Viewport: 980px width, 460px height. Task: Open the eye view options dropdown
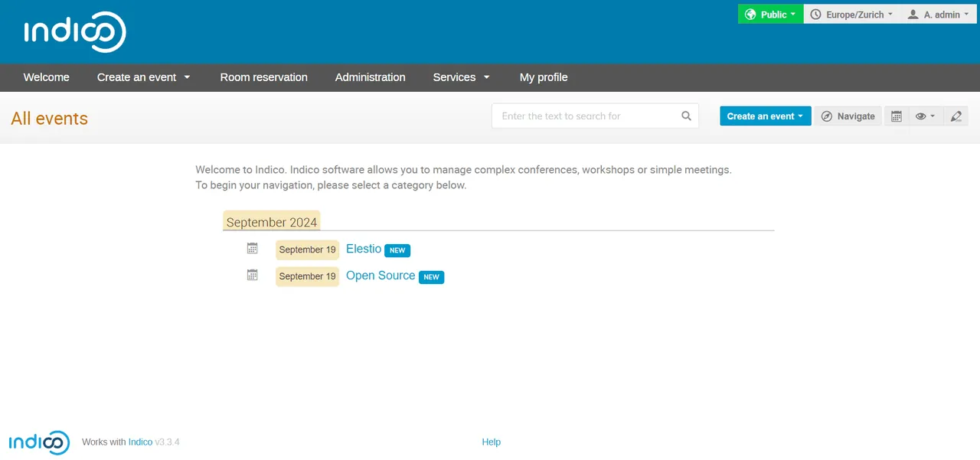pos(925,116)
